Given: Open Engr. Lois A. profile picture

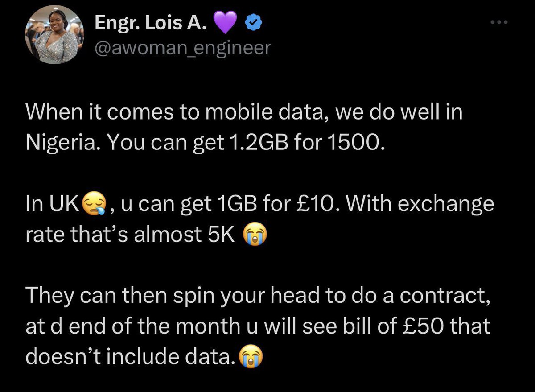Looking at the screenshot, I should click(x=55, y=37).
